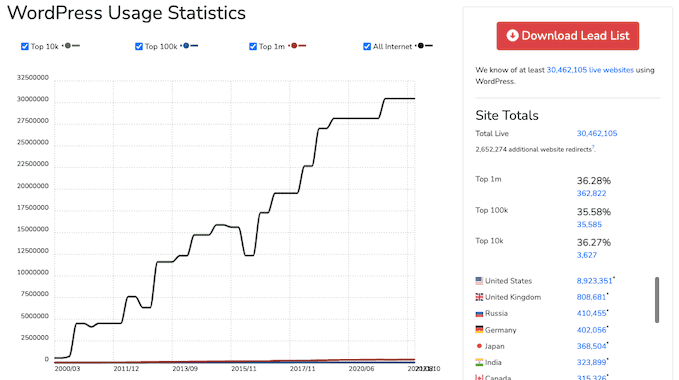Click the Japan flag icon

479,346
